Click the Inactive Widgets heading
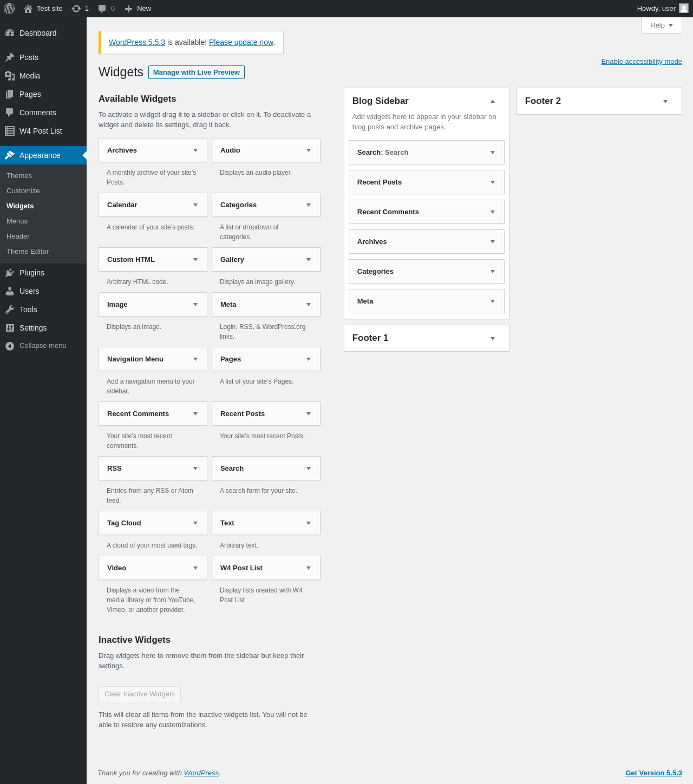Screen dimensions: 693x784 click(x=134, y=640)
